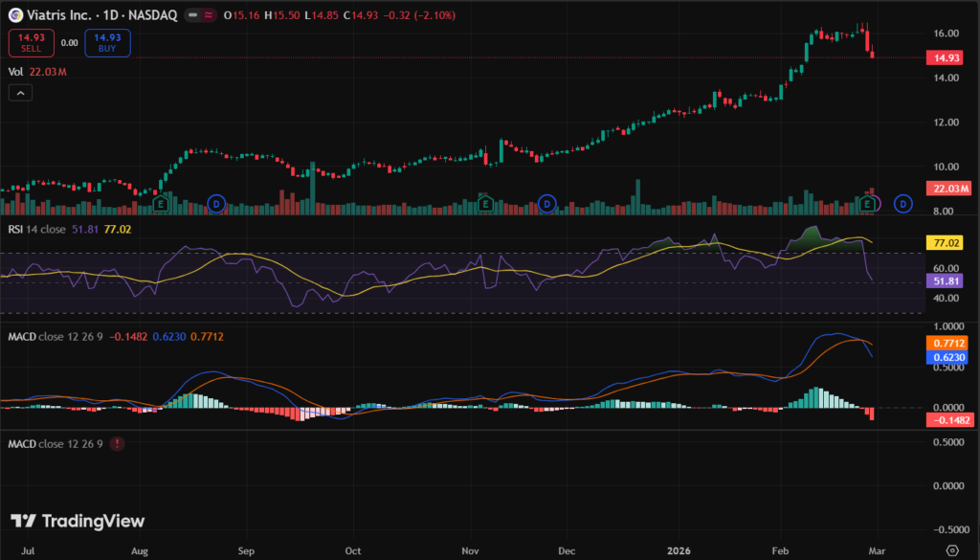
Task: Open chart settings gear at bottom right
Action: click(x=951, y=550)
